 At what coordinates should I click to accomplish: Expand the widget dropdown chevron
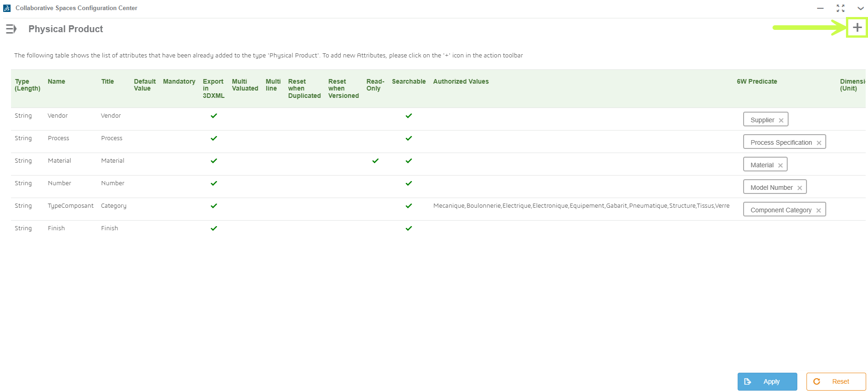point(861,8)
